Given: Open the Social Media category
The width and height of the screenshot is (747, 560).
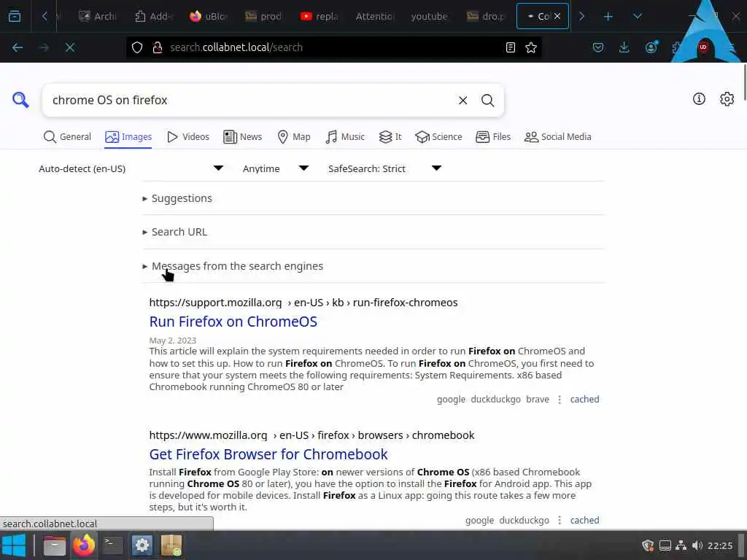Looking at the screenshot, I should pyautogui.click(x=557, y=137).
